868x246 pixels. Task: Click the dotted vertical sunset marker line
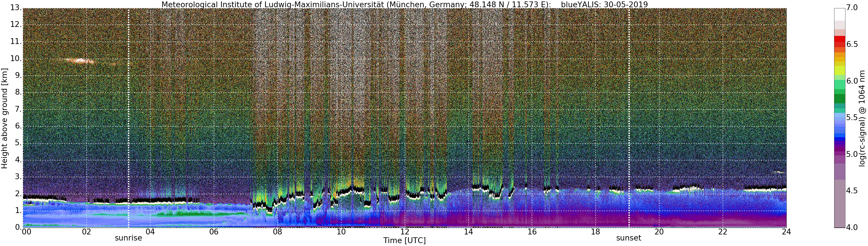tap(629, 118)
